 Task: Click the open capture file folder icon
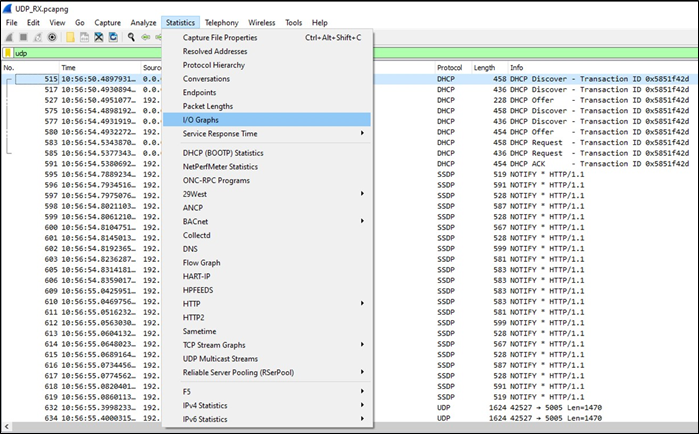coord(70,37)
